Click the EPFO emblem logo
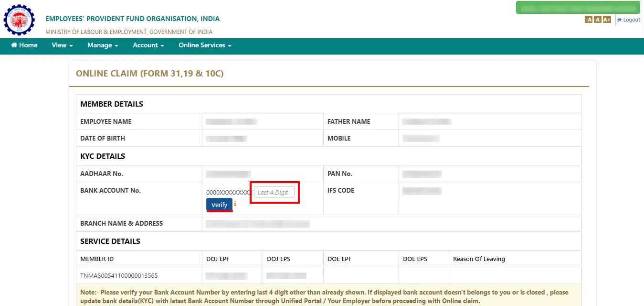Viewport: 644px width, 306px height. [19, 20]
